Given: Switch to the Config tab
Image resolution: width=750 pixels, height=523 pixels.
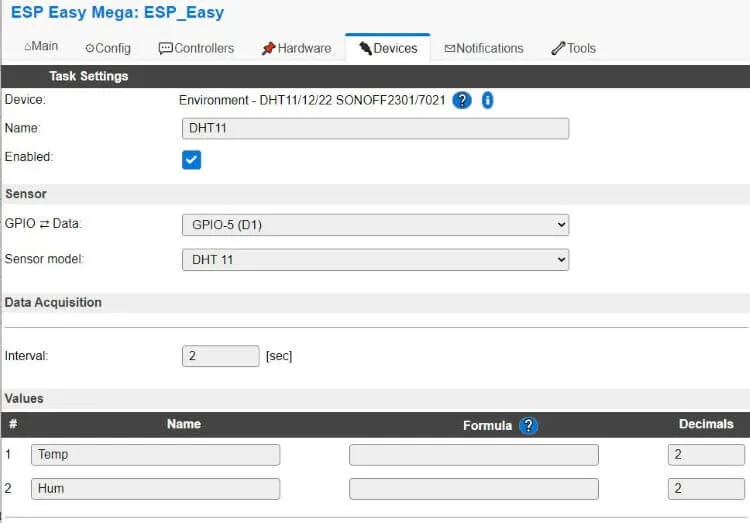Looking at the screenshot, I should (108, 48).
